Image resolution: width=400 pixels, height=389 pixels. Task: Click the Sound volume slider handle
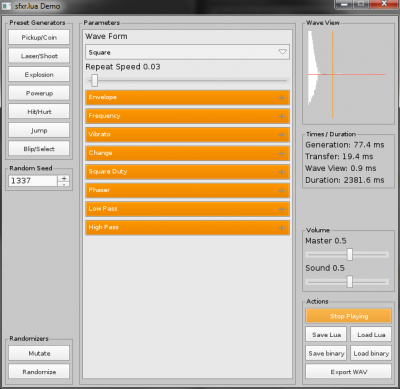pos(350,282)
